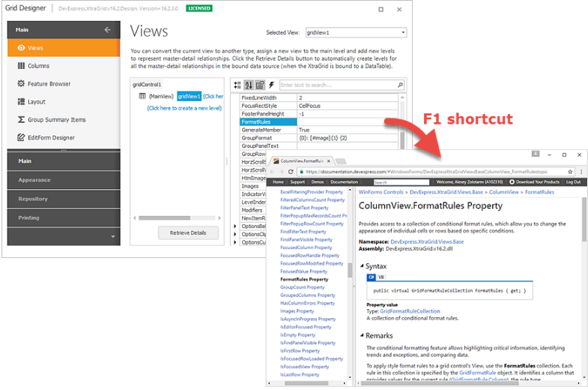Sort properties alphabetically
Image resolution: width=588 pixels, height=390 pixels.
click(x=249, y=85)
